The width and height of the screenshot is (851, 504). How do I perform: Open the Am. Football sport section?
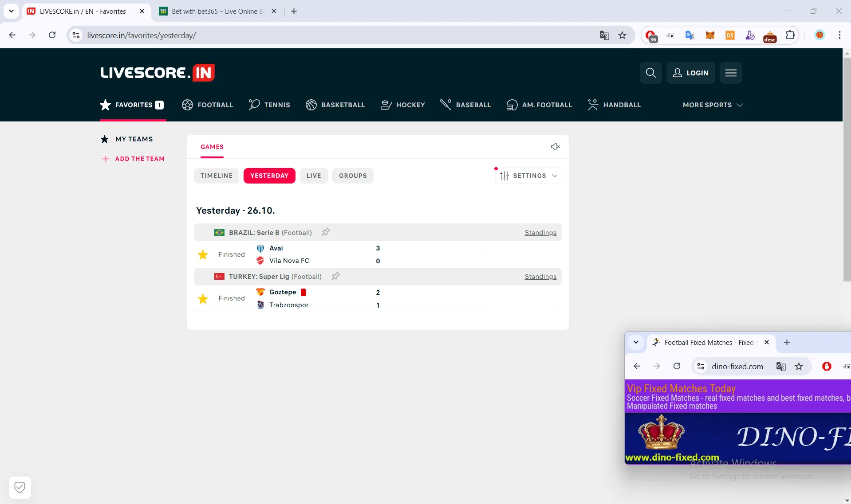539,105
